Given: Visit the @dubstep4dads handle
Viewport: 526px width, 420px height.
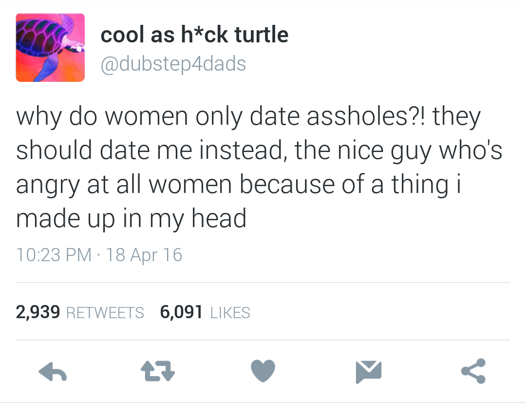Looking at the screenshot, I should pos(173,64).
